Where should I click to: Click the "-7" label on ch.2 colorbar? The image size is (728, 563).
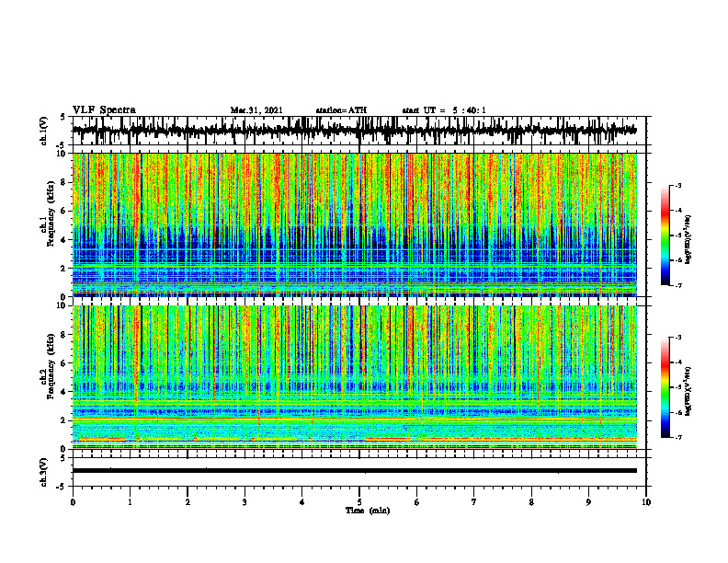click(x=678, y=438)
